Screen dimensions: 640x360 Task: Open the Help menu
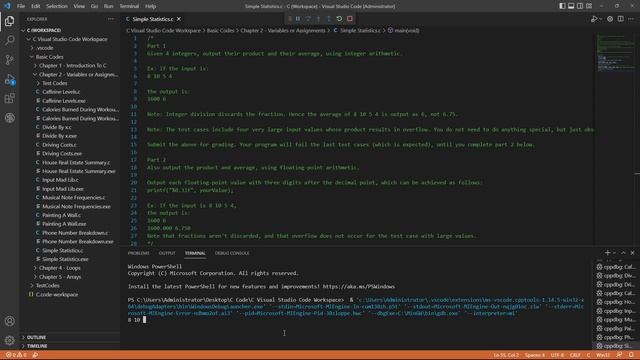click(x=151, y=6)
